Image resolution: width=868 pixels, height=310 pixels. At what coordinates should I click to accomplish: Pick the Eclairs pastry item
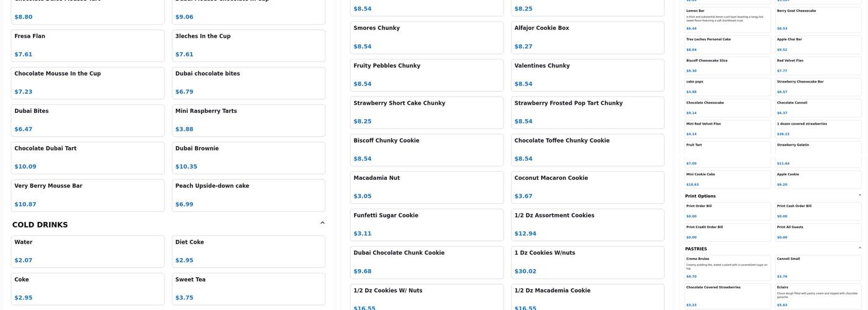(x=818, y=296)
